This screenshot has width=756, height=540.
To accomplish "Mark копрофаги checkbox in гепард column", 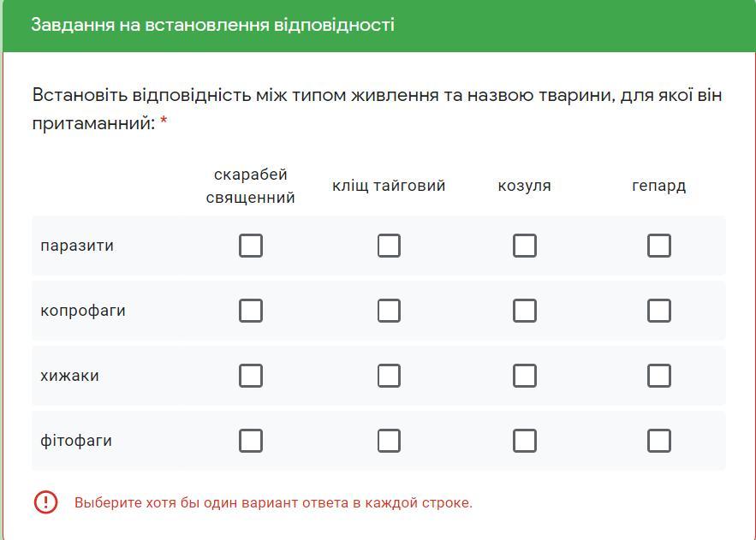I will coord(659,311).
